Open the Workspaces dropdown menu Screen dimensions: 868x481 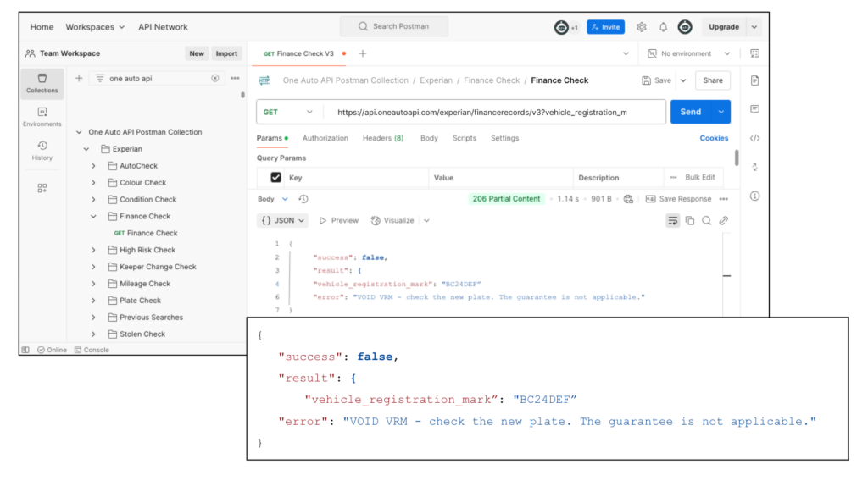point(95,27)
